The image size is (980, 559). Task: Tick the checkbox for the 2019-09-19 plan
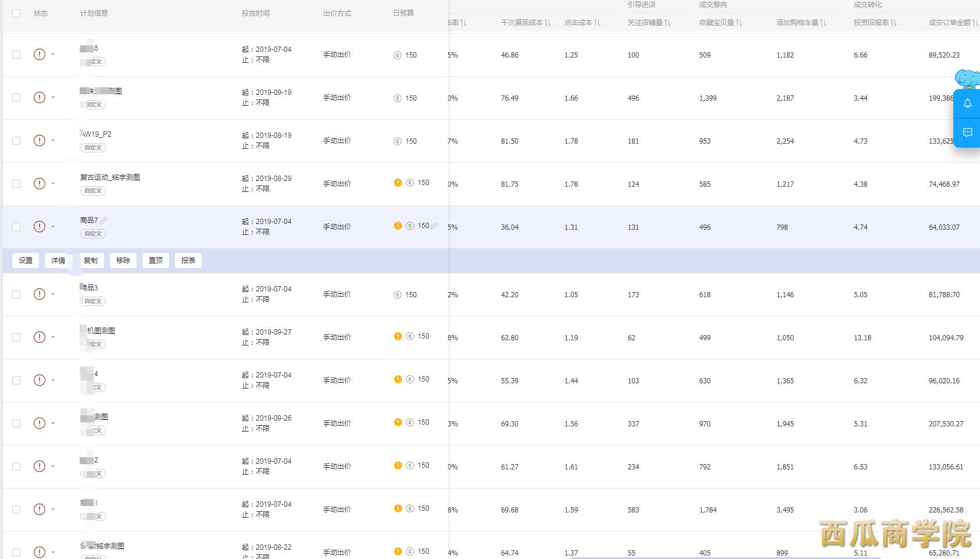[x=16, y=98]
